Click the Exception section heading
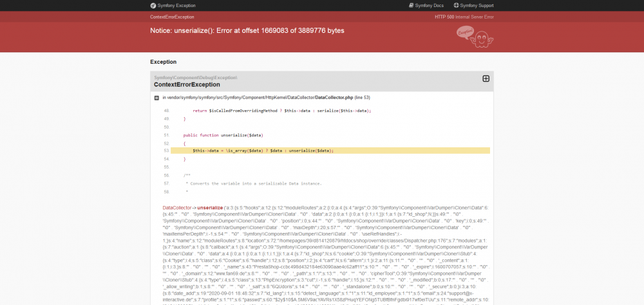The image size is (644, 305). [164, 62]
